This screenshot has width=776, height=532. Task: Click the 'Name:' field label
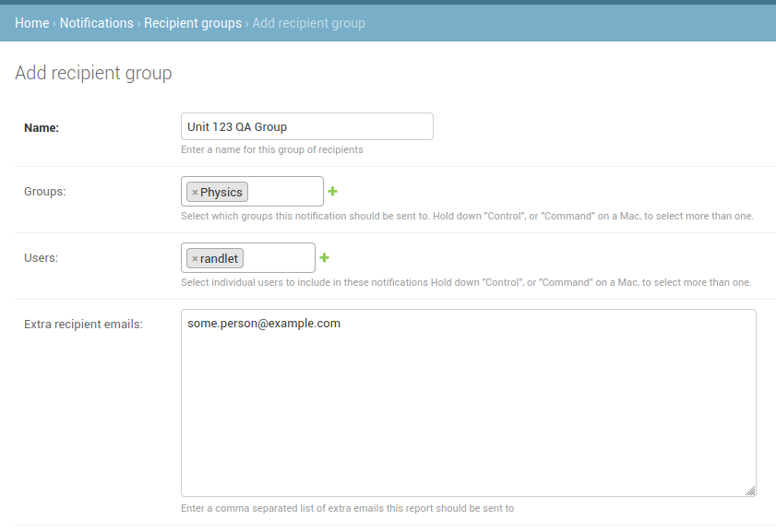(x=42, y=127)
